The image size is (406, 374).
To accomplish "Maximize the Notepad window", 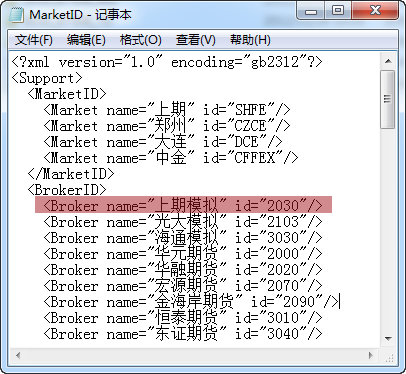I will point(338,11).
